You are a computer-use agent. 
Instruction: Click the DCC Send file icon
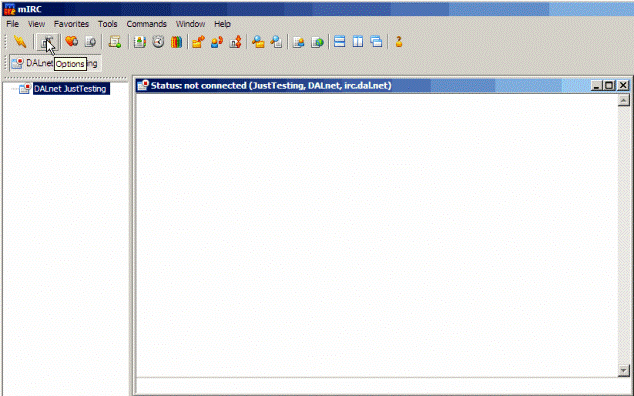[198, 42]
